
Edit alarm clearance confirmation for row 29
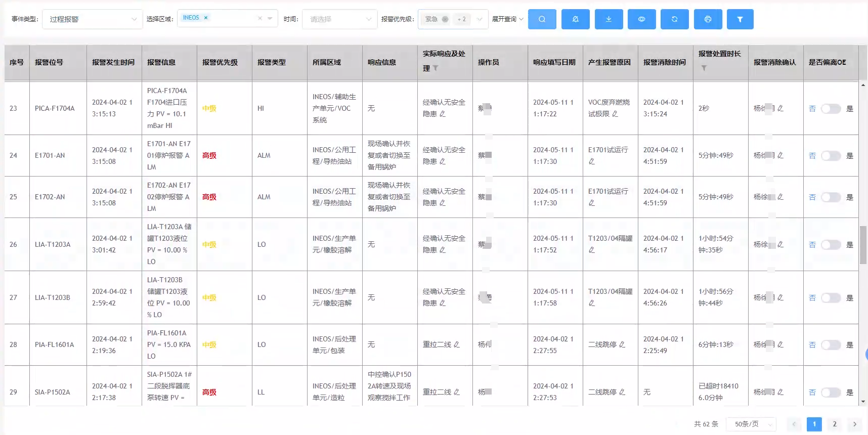pos(780,392)
